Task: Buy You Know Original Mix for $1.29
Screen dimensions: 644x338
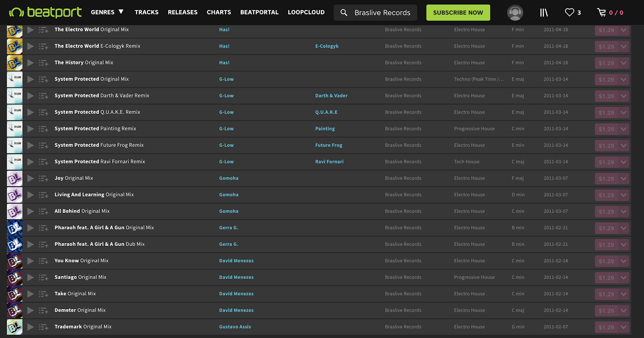Action: pyautogui.click(x=607, y=261)
